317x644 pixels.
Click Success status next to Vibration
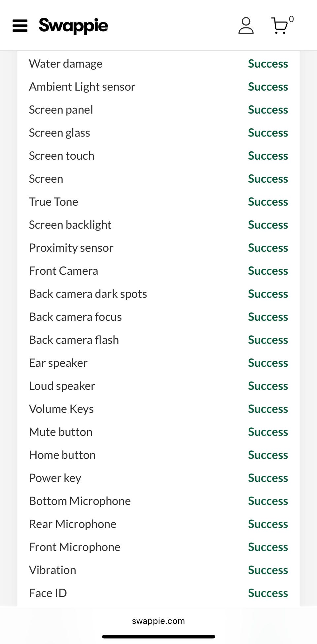pos(268,570)
